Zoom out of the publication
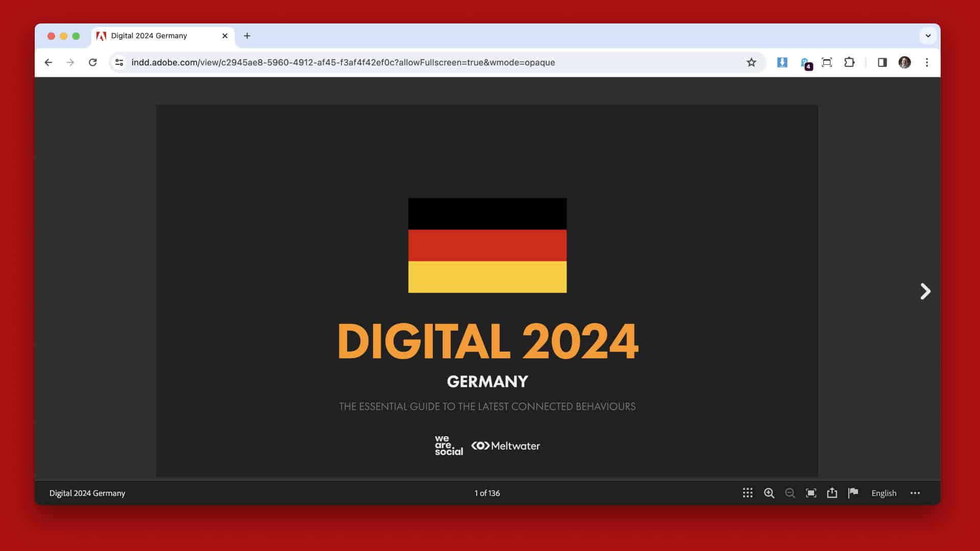 790,493
